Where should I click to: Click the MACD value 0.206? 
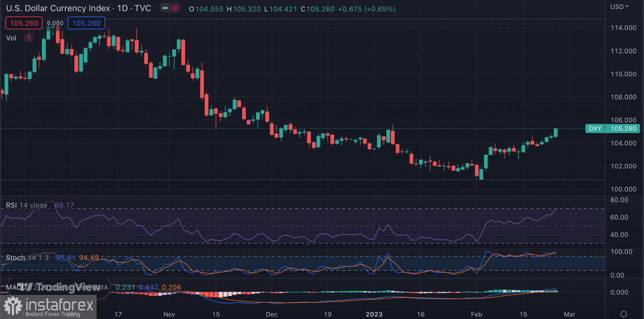[171, 287]
